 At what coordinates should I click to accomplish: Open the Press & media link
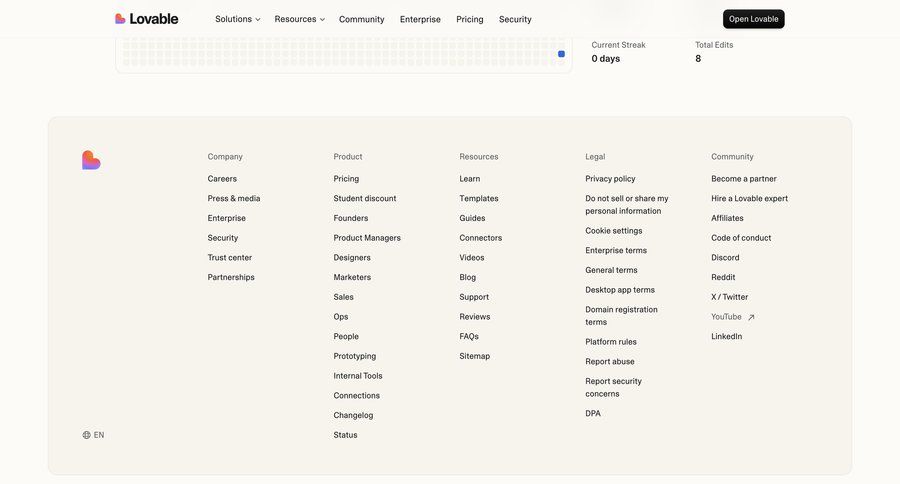234,198
